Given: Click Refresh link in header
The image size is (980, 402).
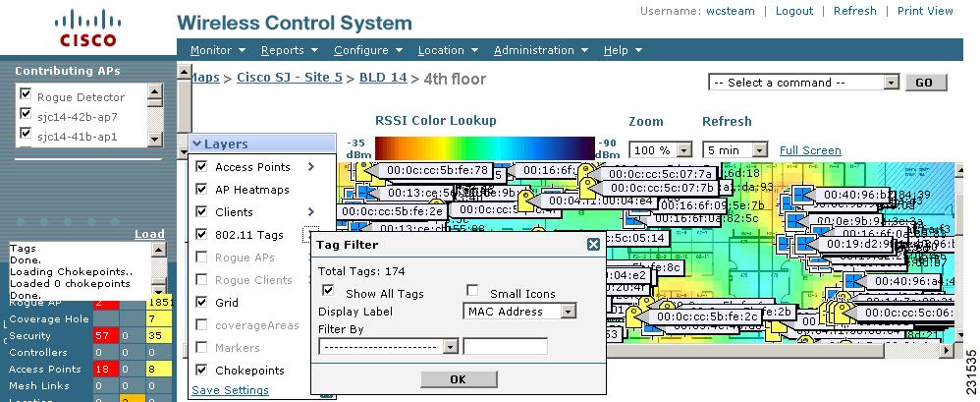Looking at the screenshot, I should [x=854, y=11].
